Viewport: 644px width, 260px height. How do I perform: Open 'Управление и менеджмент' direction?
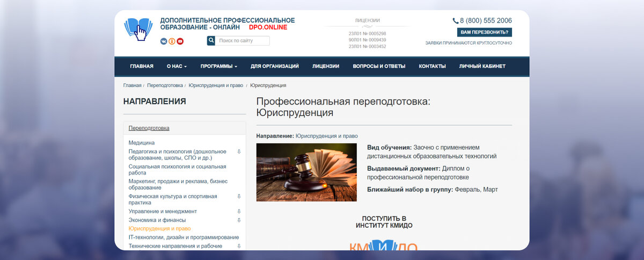click(163, 212)
